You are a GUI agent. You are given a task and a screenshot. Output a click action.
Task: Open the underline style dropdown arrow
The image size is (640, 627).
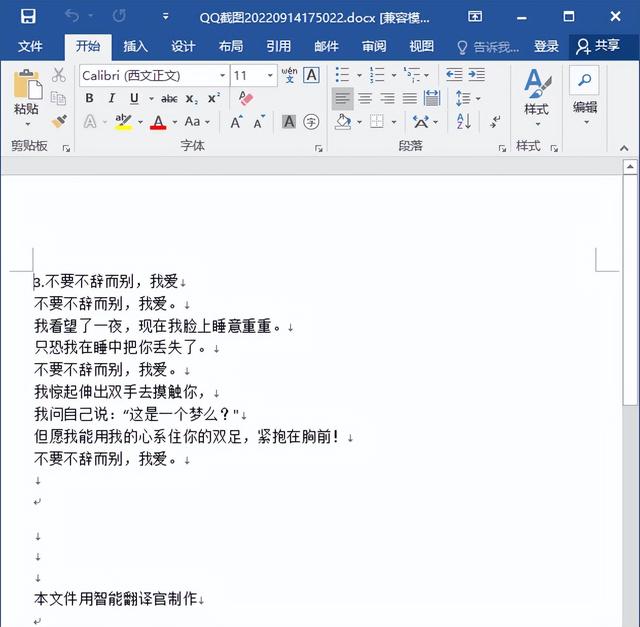point(151,99)
